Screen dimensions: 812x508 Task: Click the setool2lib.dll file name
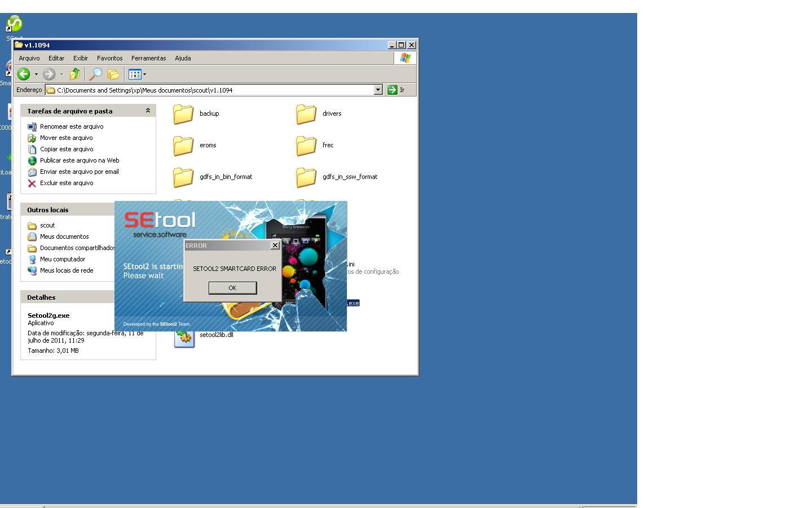(217, 335)
